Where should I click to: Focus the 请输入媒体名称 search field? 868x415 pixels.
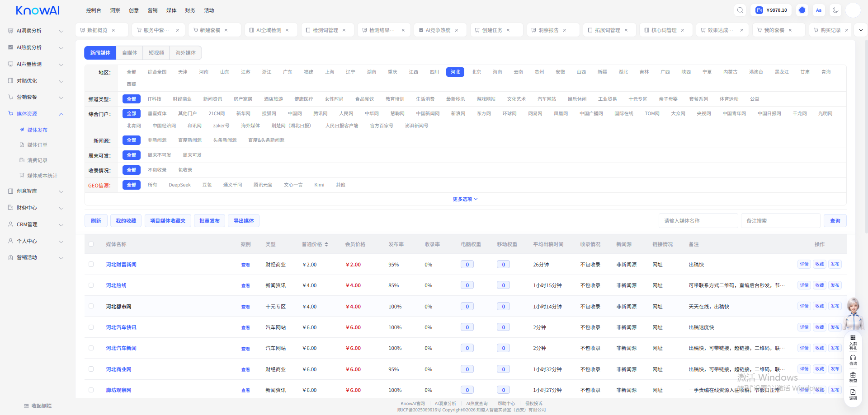click(x=698, y=221)
